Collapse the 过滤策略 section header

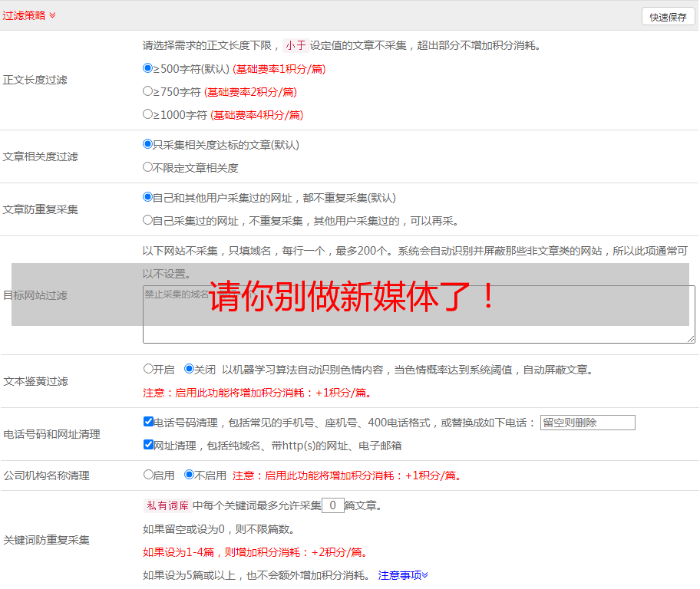tap(29, 15)
